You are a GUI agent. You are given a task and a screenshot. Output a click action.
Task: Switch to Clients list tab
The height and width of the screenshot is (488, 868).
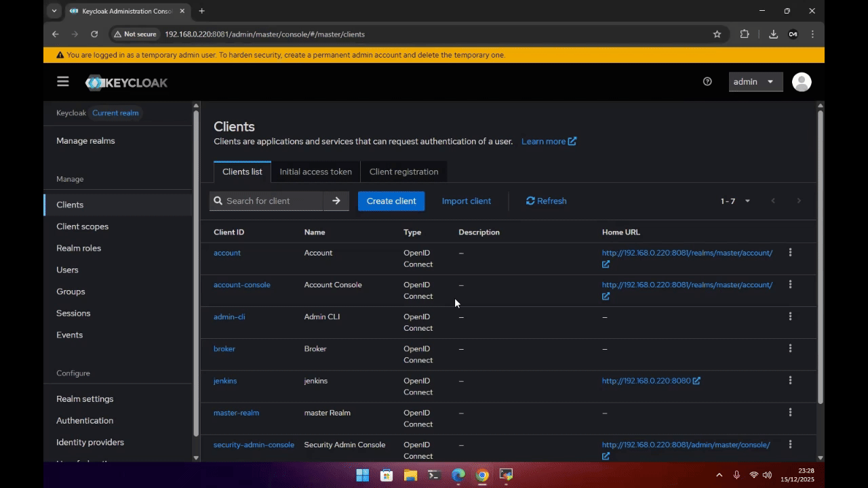[x=242, y=171]
